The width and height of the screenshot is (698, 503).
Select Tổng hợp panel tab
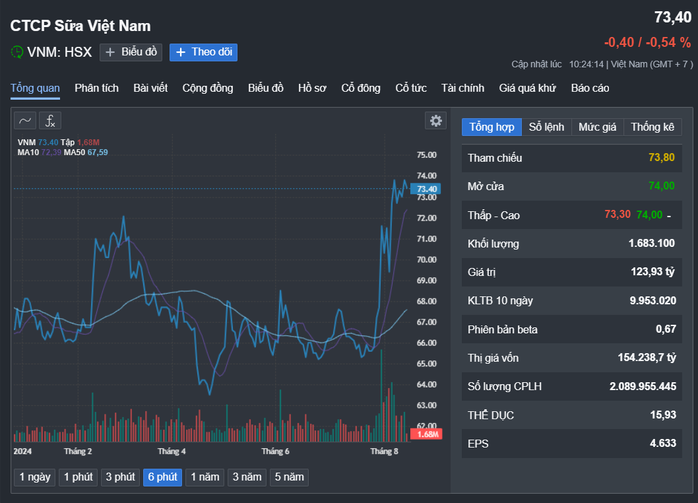pyautogui.click(x=492, y=127)
